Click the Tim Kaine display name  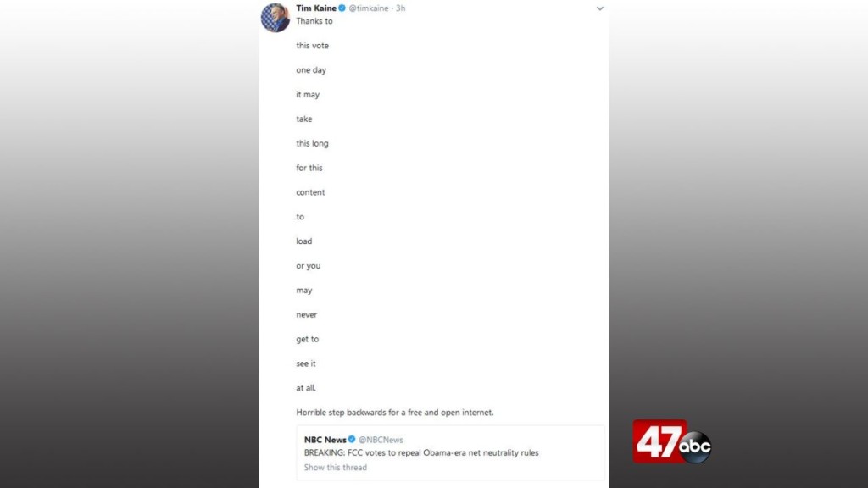[316, 8]
